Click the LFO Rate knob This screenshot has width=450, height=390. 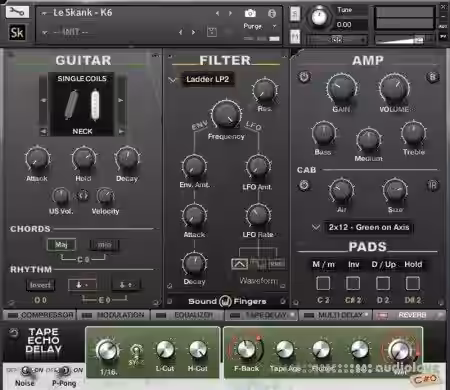(258, 215)
